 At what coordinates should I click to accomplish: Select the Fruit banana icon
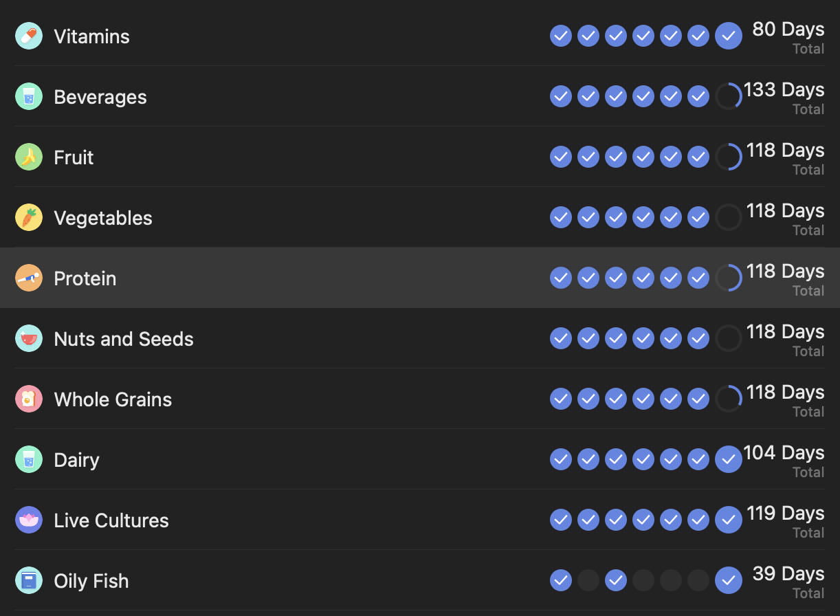(x=29, y=157)
